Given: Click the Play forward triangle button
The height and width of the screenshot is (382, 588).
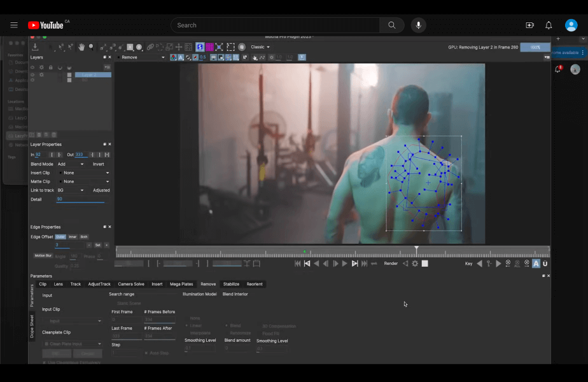Looking at the screenshot, I should coord(345,264).
